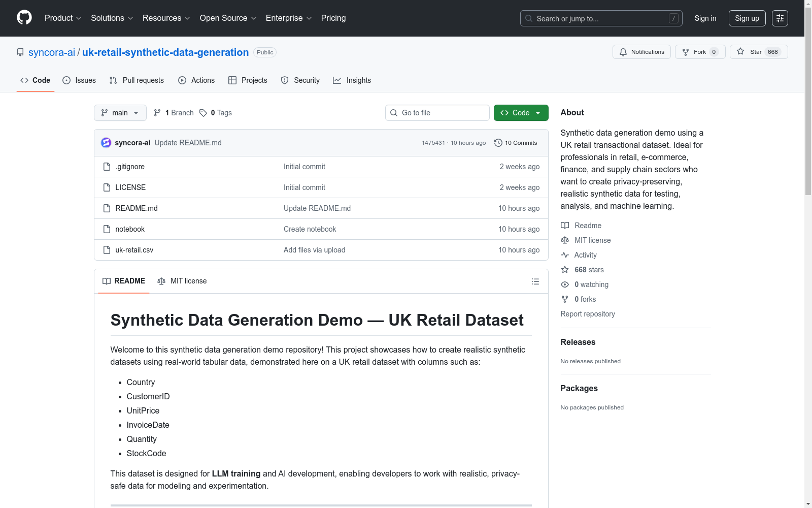The height and width of the screenshot is (508, 812).
Task: Click the pulse icon beside Activity
Action: coord(565,255)
